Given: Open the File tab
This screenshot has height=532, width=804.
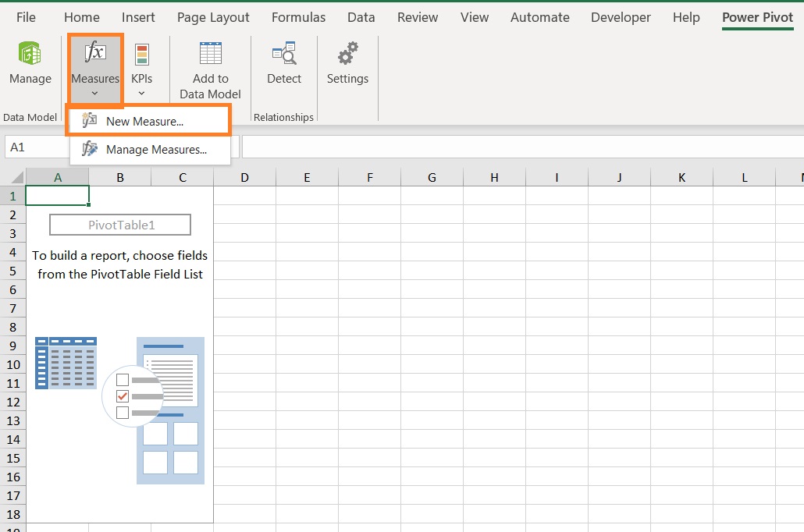Looking at the screenshot, I should click(27, 17).
